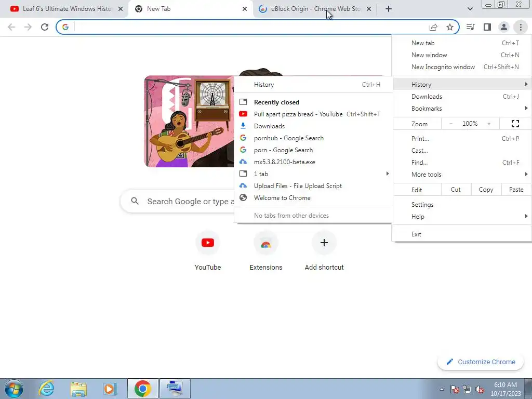Click the Cut button in Edit row

pos(456,190)
